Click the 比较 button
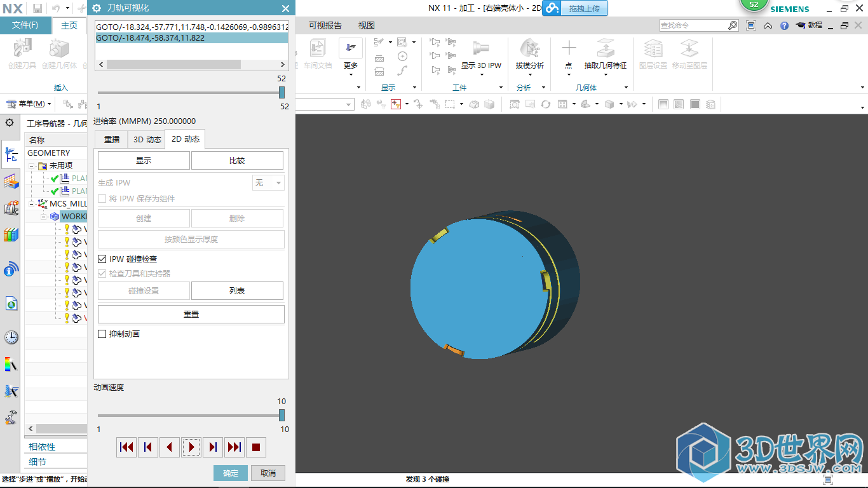 pyautogui.click(x=237, y=161)
